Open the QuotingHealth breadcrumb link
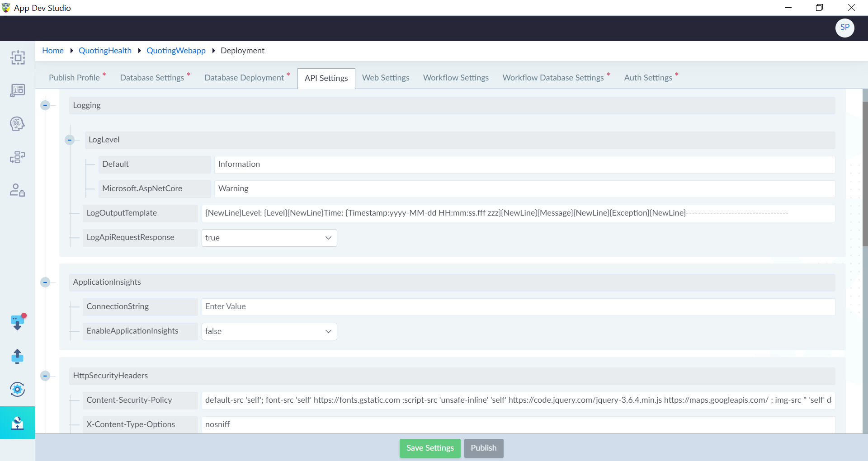Viewport: 868px width, 461px height. (x=105, y=51)
